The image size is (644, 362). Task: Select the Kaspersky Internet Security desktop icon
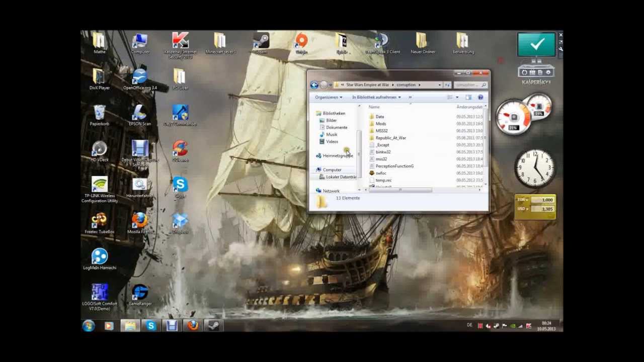tap(180, 46)
